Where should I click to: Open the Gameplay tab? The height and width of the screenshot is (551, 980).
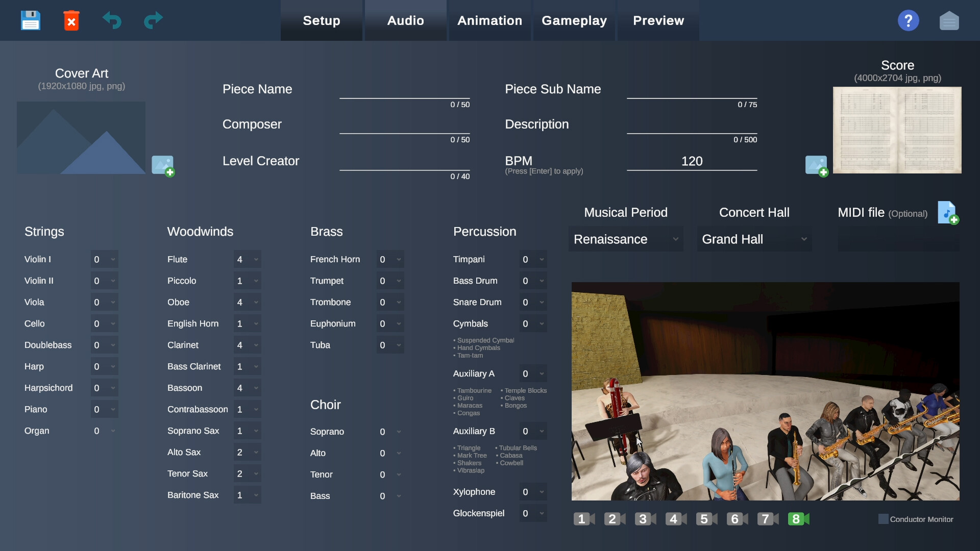point(574,20)
